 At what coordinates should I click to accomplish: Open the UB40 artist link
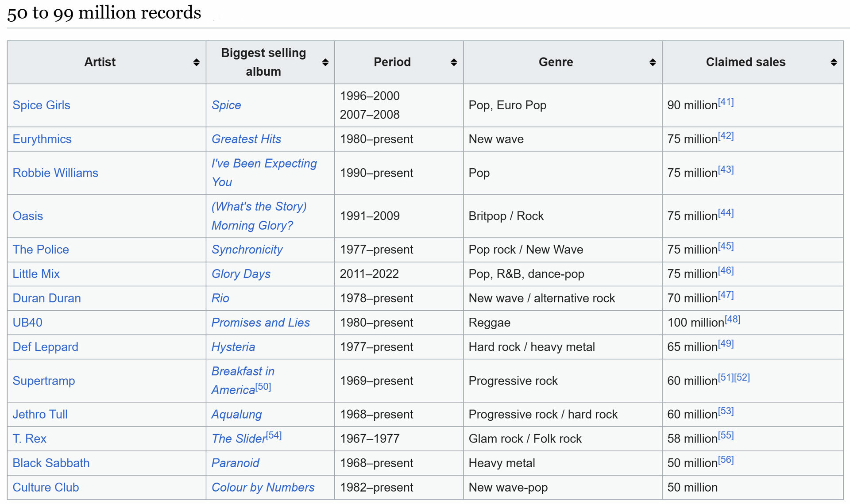pos(27,323)
